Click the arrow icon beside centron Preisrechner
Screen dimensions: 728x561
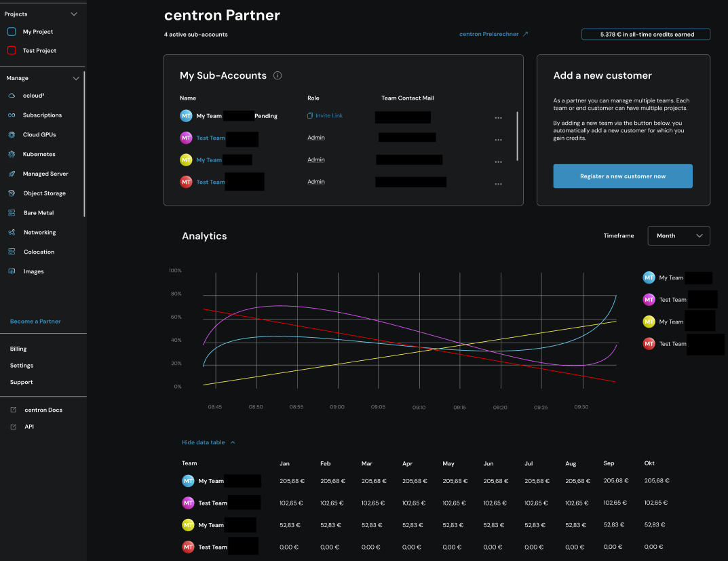coord(525,34)
